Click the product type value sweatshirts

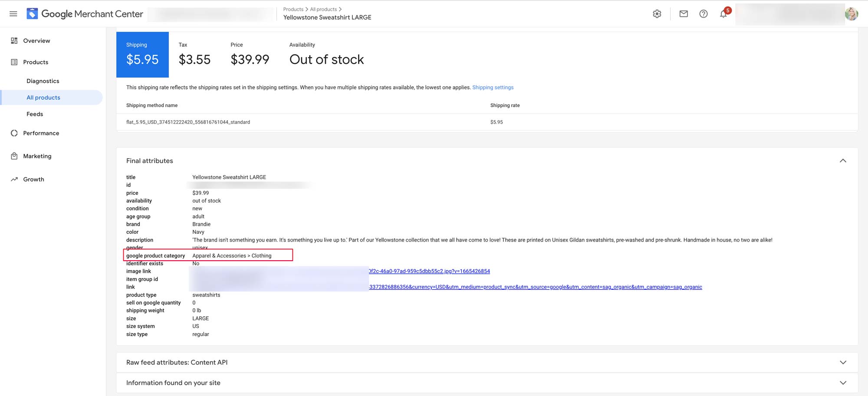pos(206,295)
